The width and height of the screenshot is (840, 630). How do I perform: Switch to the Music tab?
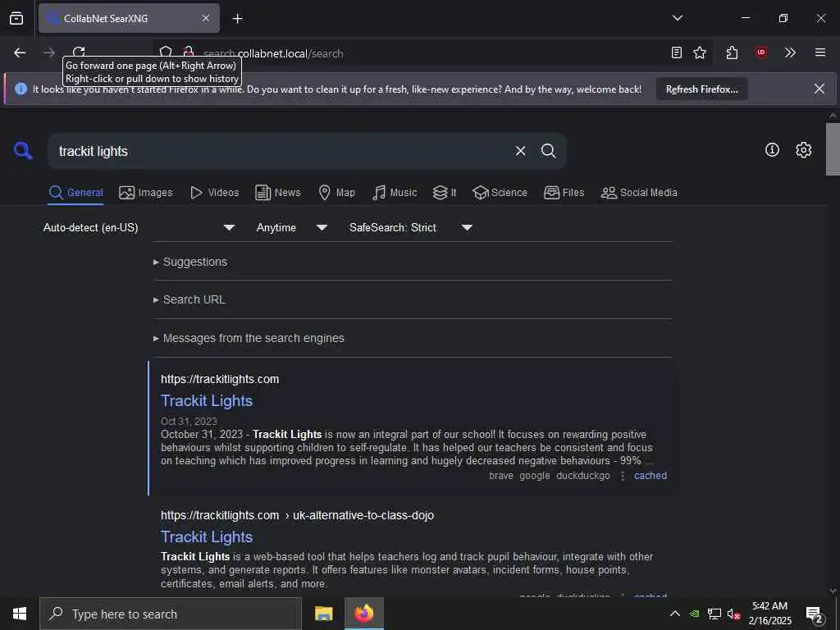(395, 193)
